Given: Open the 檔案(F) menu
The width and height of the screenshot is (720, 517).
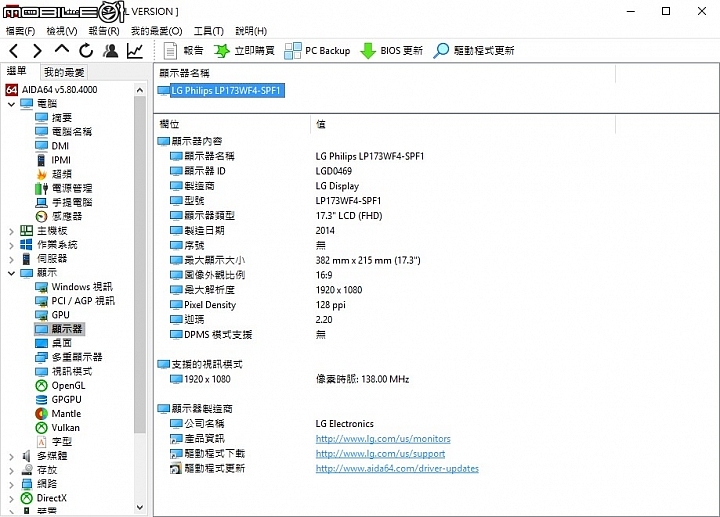Looking at the screenshot, I should click(20, 31).
